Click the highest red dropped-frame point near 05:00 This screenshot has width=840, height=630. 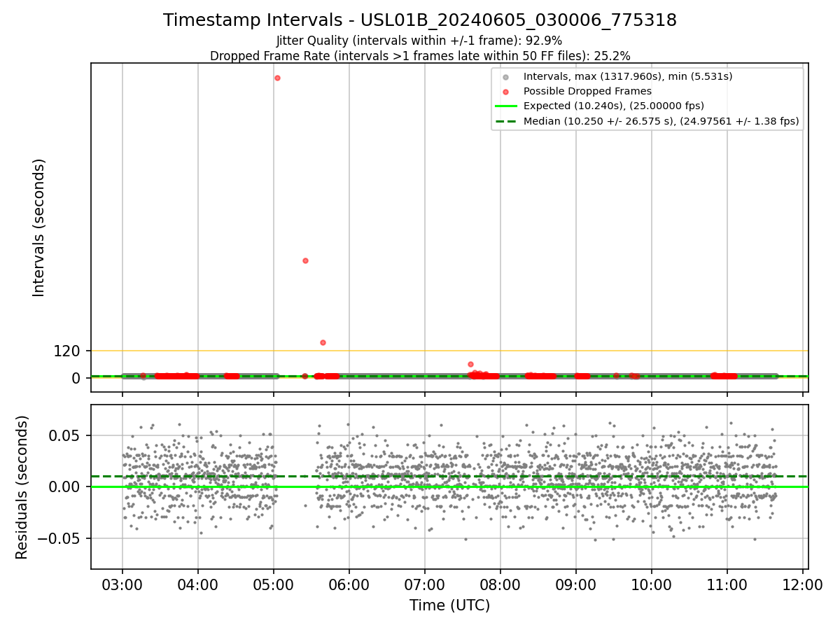coord(277,78)
